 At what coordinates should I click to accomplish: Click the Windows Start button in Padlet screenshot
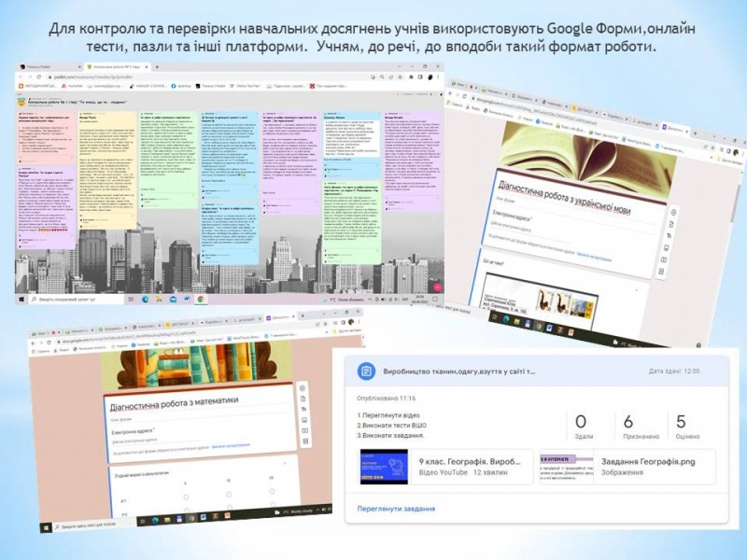click(21, 300)
